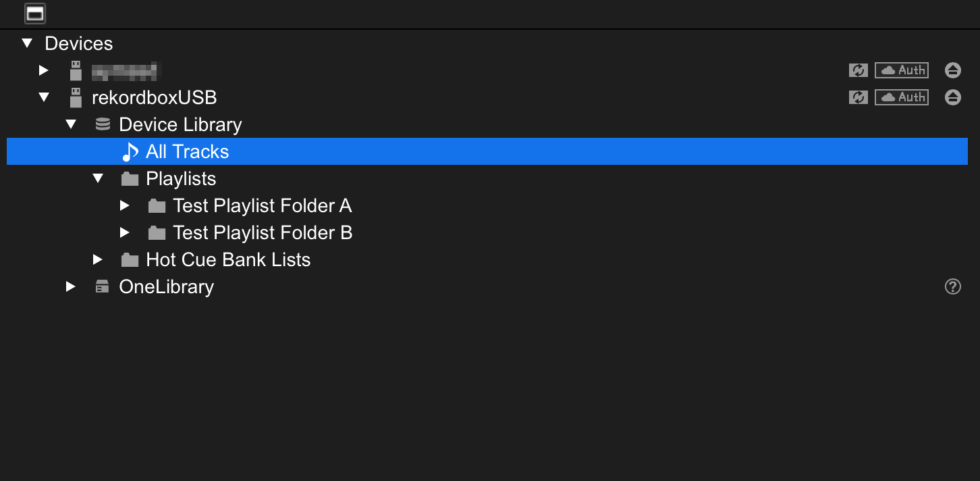
Task: Collapse the rekordboxUSB device node
Action: coord(44,97)
